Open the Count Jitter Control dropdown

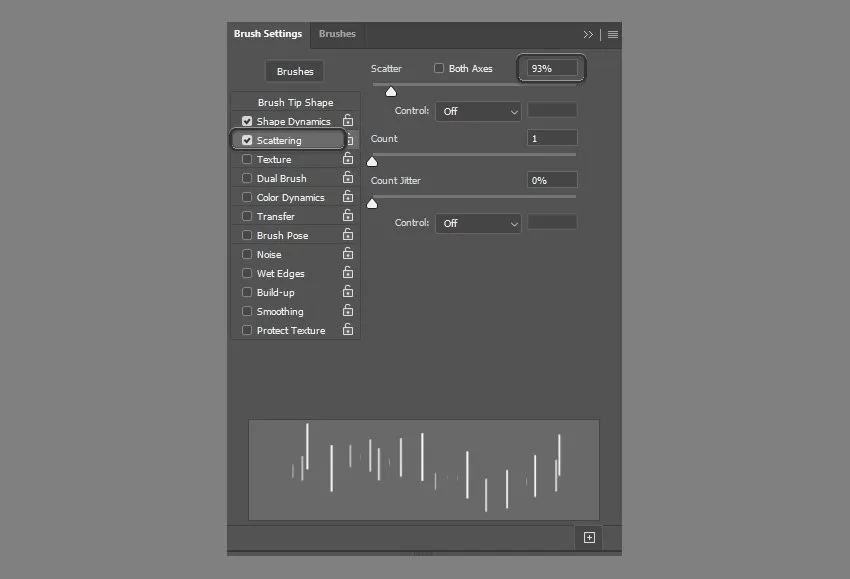point(478,223)
